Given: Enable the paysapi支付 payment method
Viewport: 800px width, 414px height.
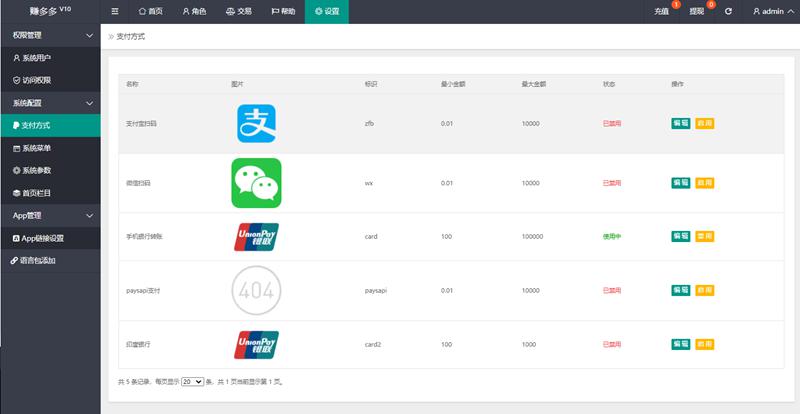Looking at the screenshot, I should click(x=705, y=290).
